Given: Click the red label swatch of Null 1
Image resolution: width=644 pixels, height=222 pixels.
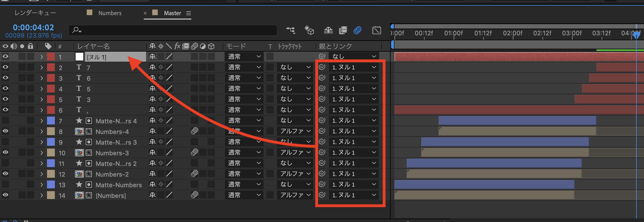Looking at the screenshot, I should click(x=51, y=57).
